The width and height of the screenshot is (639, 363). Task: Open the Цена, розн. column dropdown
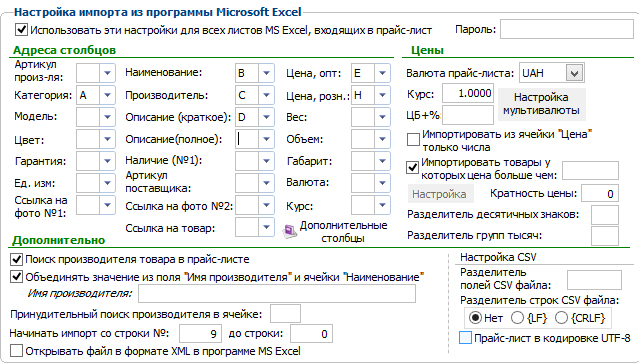click(382, 95)
